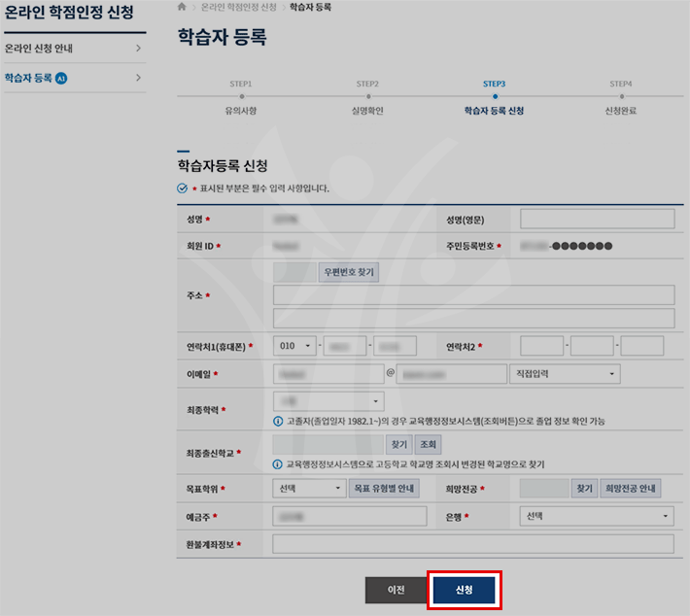Screen dimensions: 690x616
Task: Click the info icon under 최종학력 field
Action: coord(279,421)
